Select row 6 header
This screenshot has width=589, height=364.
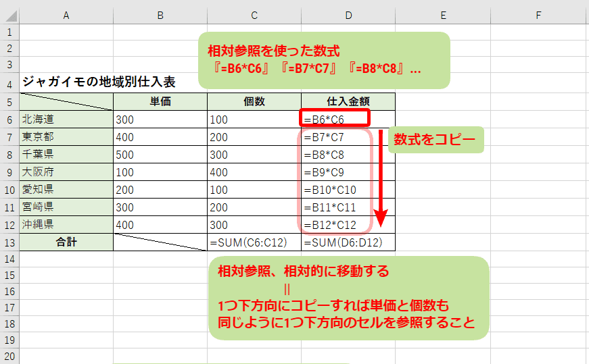pos(9,120)
